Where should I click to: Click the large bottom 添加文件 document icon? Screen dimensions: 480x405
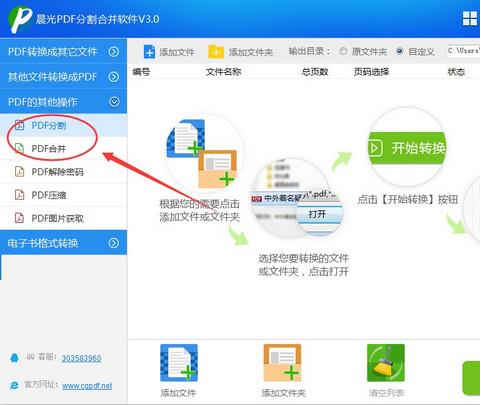179,363
